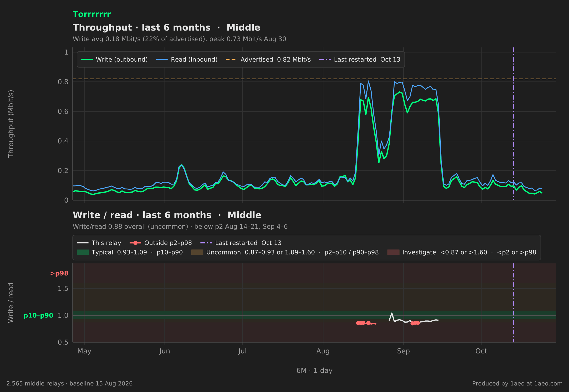Viewport: 569px width, 392px height.
Task: Click the This relay legend entry
Action: click(x=99, y=243)
